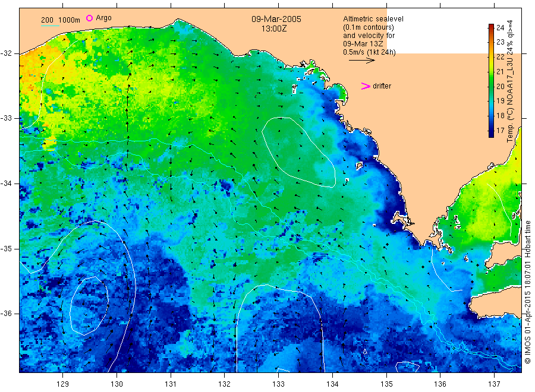
Task: Click the 0.5m/s velocity scale arrow
Action: 361,61
